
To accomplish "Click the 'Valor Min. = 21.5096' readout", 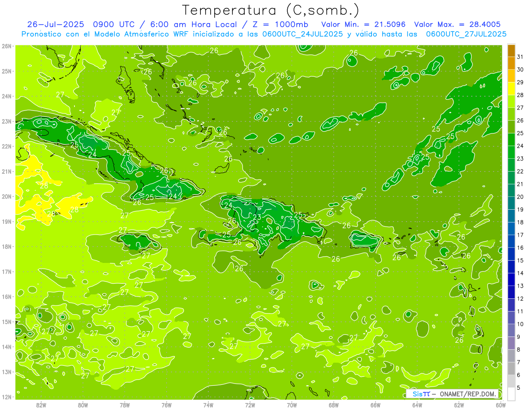I will pyautogui.click(x=363, y=24).
